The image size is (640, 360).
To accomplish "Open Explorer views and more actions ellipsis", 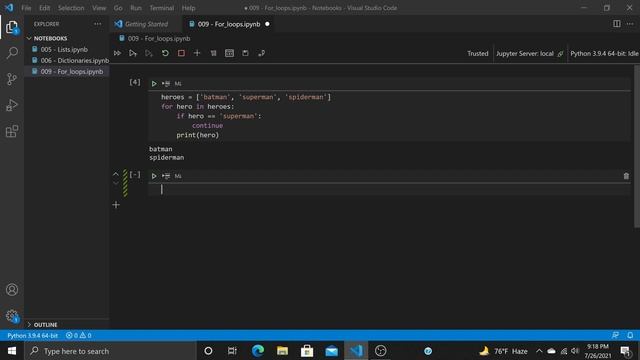I will tap(98, 24).
